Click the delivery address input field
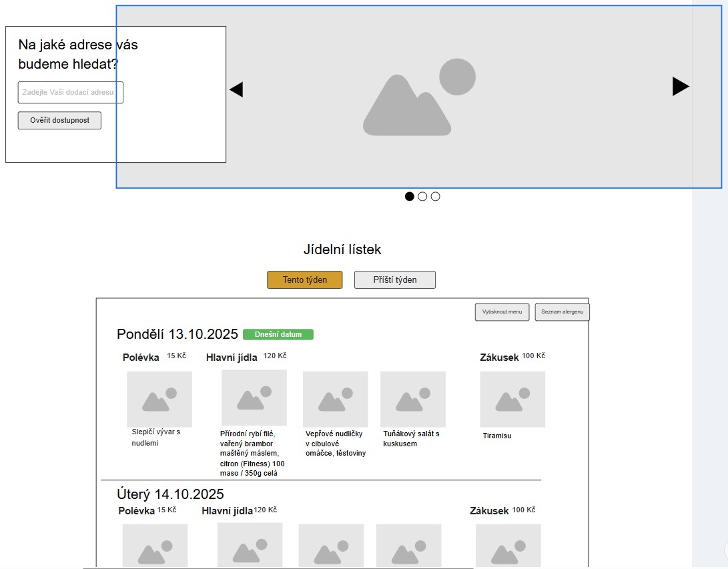Image resolution: width=728 pixels, height=569 pixels. 71,92
